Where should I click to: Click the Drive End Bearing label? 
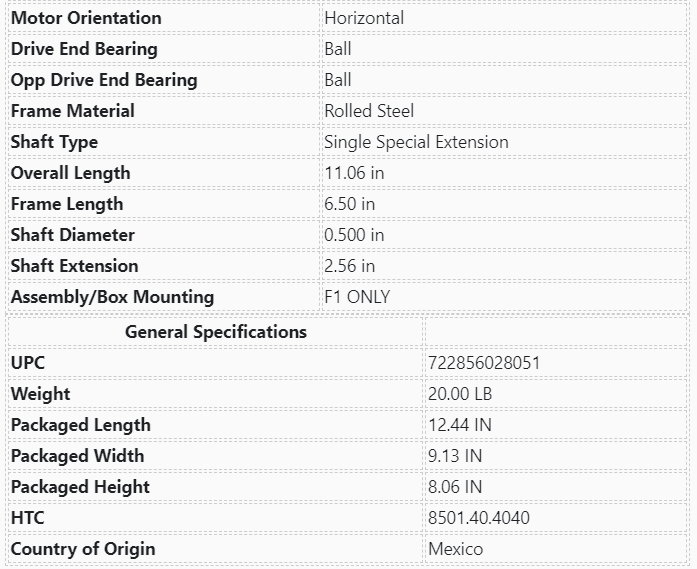84,49
